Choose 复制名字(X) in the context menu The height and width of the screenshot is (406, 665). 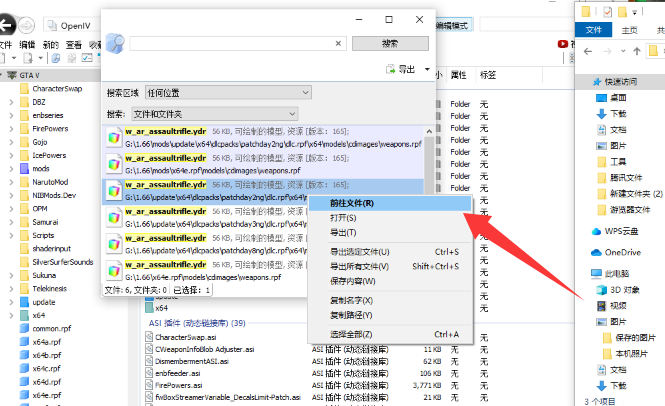click(390, 300)
